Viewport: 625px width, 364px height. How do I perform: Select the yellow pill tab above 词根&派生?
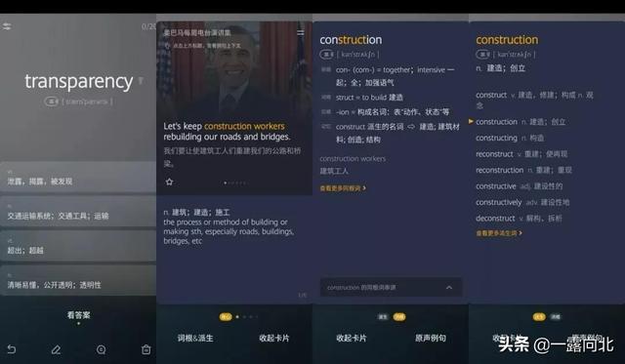click(x=226, y=317)
